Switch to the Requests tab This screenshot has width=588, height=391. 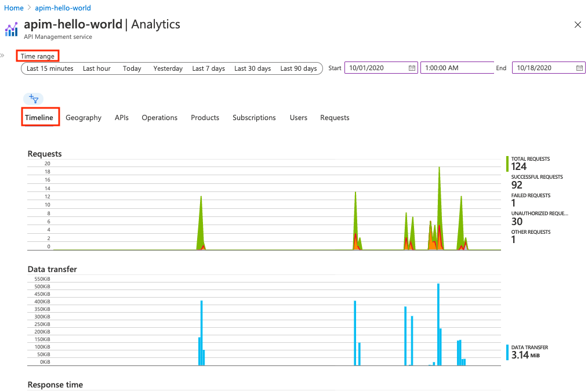pos(335,117)
